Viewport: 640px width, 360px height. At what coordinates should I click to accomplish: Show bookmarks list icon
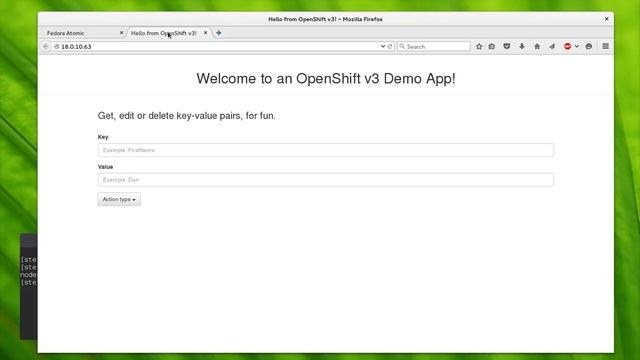click(x=492, y=47)
